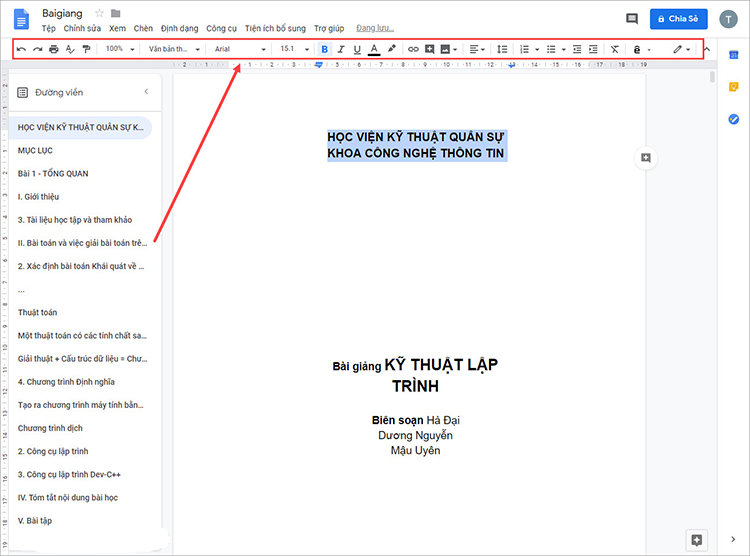
Task: Open the Tệp menu
Action: point(48,28)
